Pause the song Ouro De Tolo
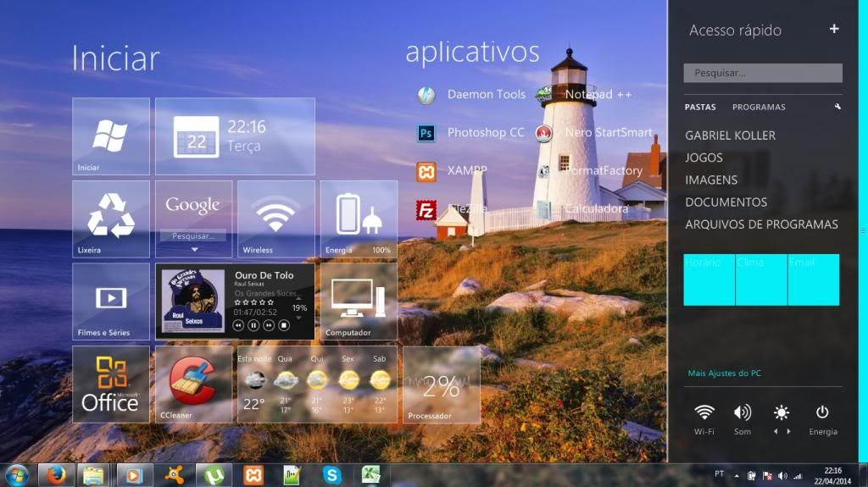Screen dimensions: 868x487 click(x=253, y=325)
